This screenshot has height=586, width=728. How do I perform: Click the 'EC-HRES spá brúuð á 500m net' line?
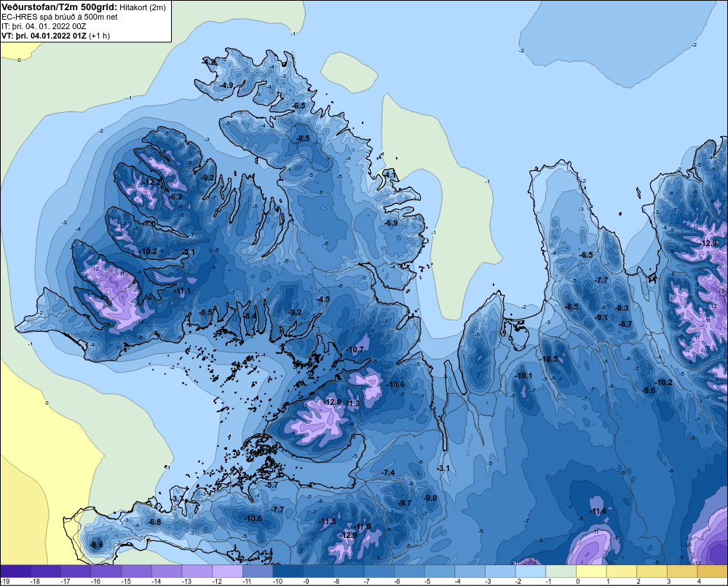59,17
